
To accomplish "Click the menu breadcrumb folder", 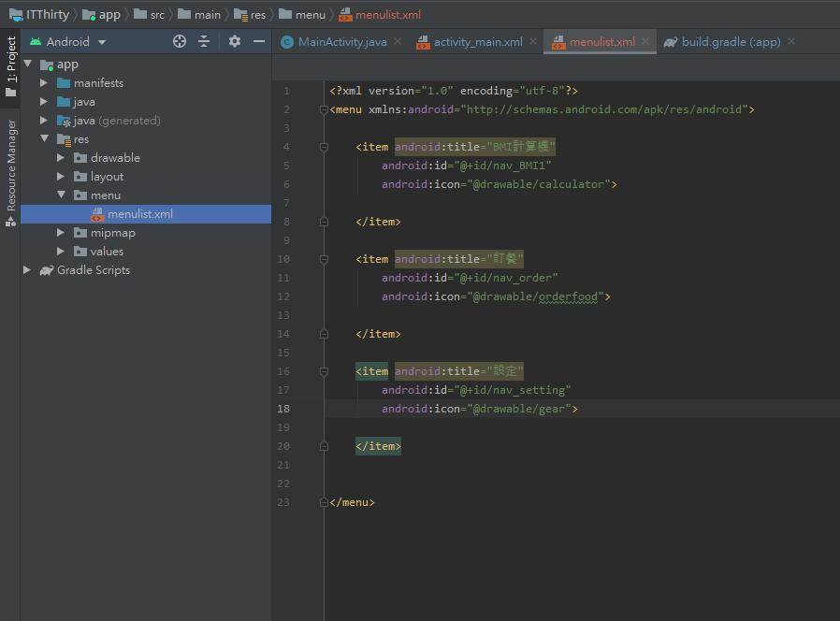I will click(310, 14).
